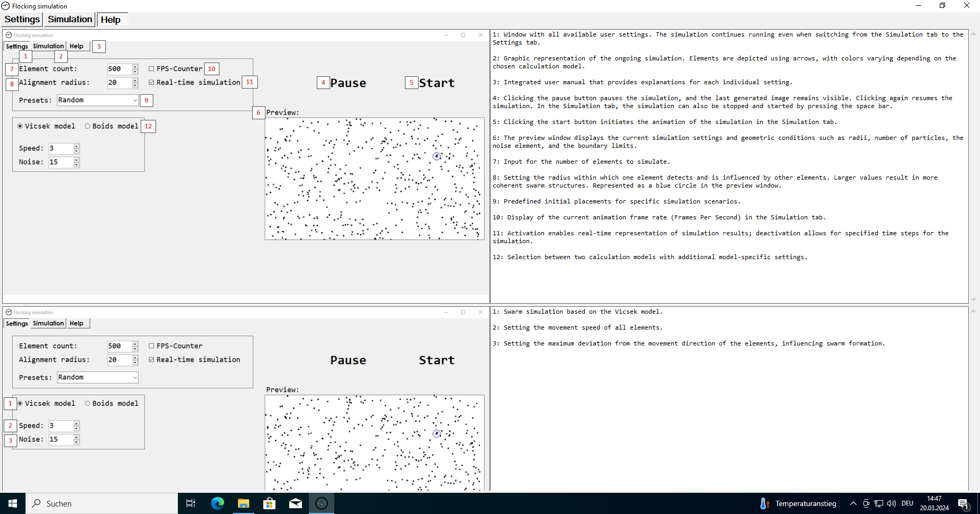Image resolution: width=980 pixels, height=514 pixels.
Task: Click Alignment radius spinner in lower screenshot
Action: point(136,360)
